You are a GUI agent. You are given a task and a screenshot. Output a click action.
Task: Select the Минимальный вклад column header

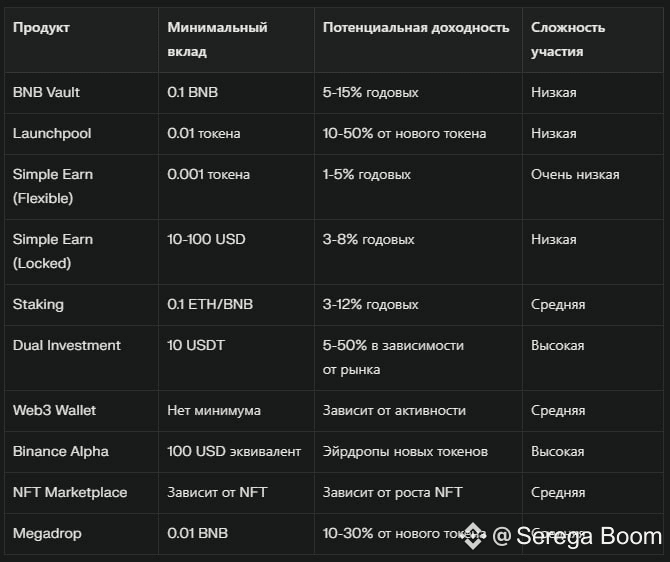coord(217,39)
